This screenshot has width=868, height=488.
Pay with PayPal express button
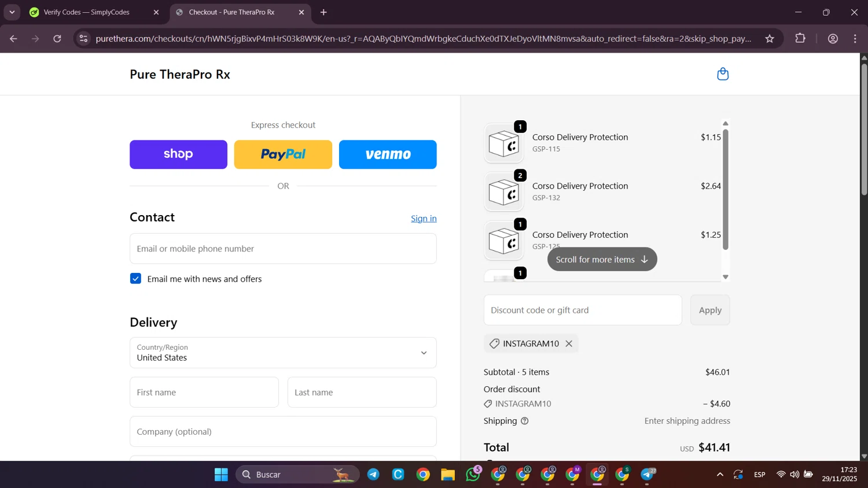point(283,154)
